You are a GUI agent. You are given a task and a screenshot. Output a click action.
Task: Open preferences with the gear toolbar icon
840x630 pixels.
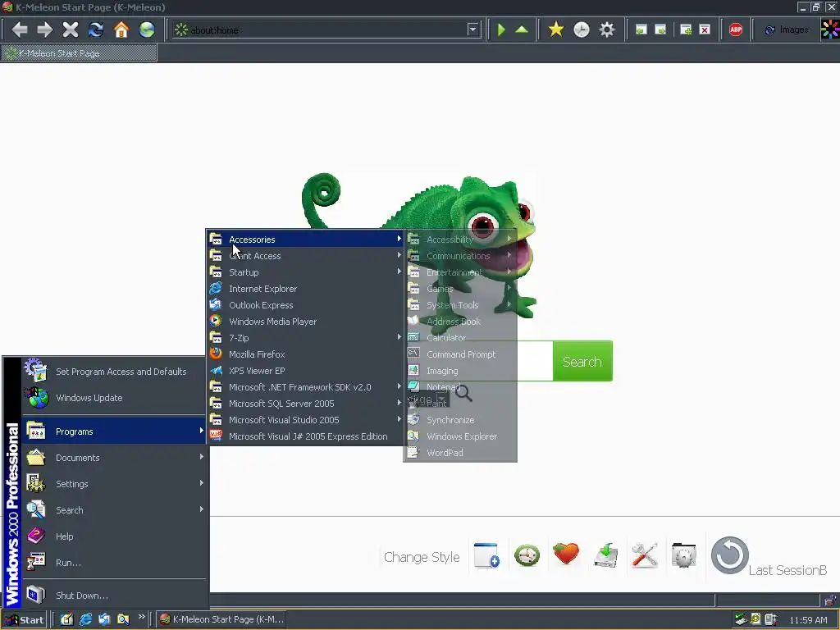[x=606, y=30]
